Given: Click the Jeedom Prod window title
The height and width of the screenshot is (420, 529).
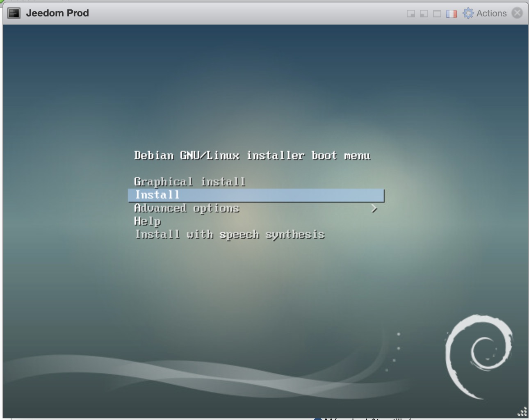Looking at the screenshot, I should coord(57,13).
